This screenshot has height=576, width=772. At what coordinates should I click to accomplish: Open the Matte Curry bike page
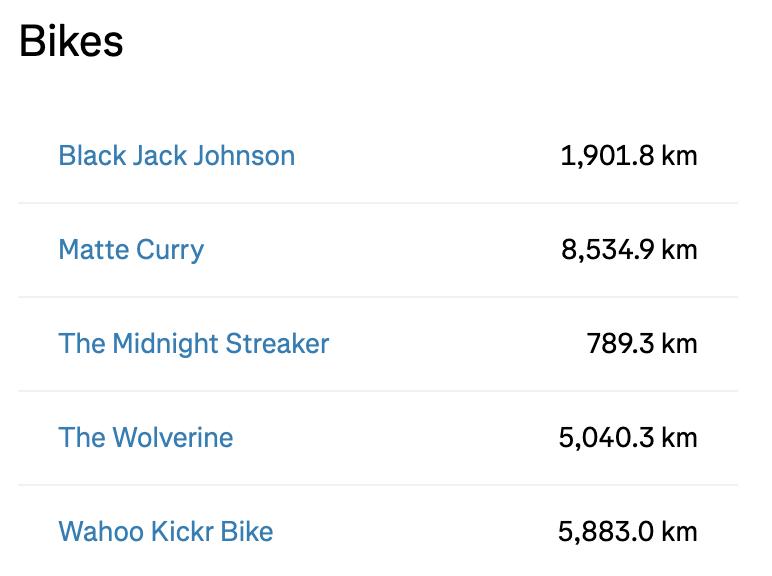pyautogui.click(x=131, y=250)
